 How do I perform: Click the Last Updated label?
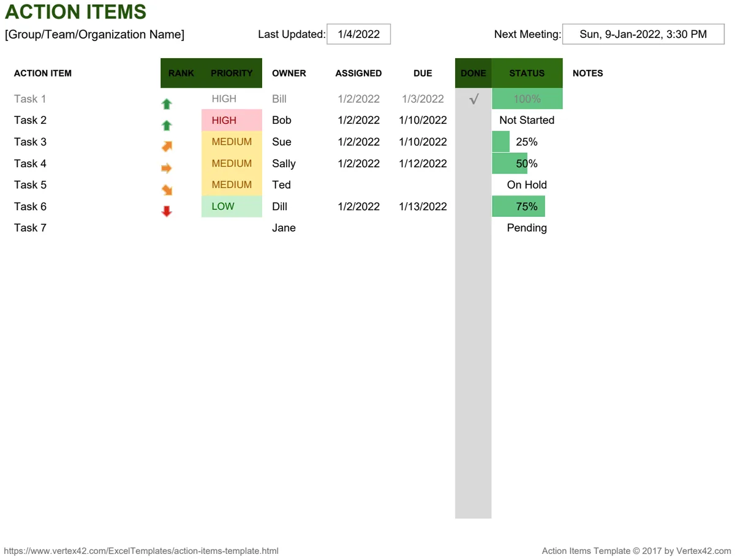pos(292,34)
